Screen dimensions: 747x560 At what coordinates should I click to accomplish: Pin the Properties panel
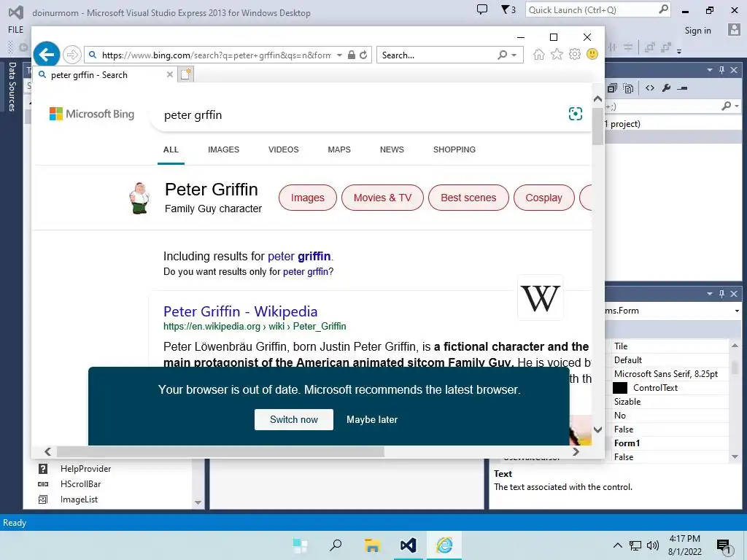pyautogui.click(x=721, y=294)
